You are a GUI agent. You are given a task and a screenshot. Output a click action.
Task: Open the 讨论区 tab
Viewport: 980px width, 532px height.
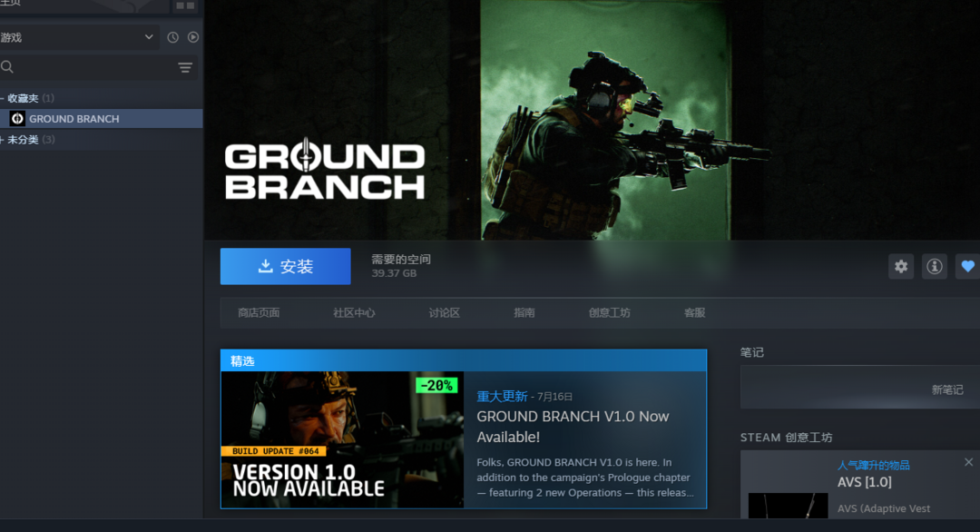pyautogui.click(x=445, y=312)
